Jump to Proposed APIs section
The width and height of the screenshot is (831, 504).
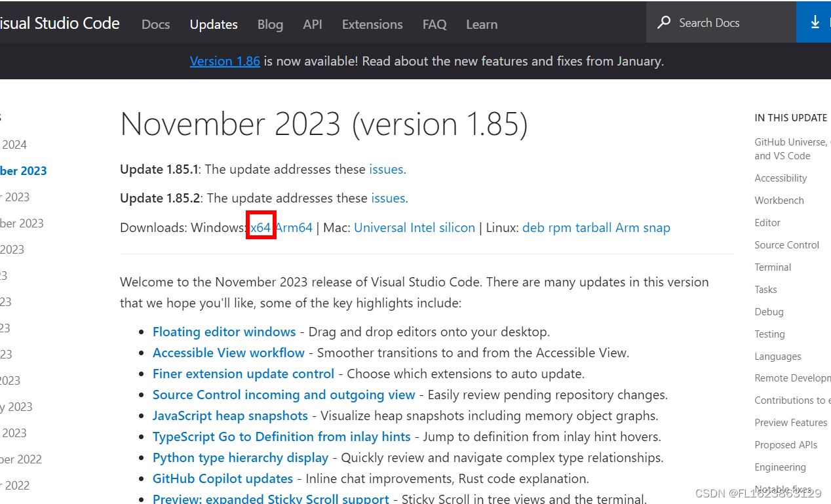[x=786, y=445]
